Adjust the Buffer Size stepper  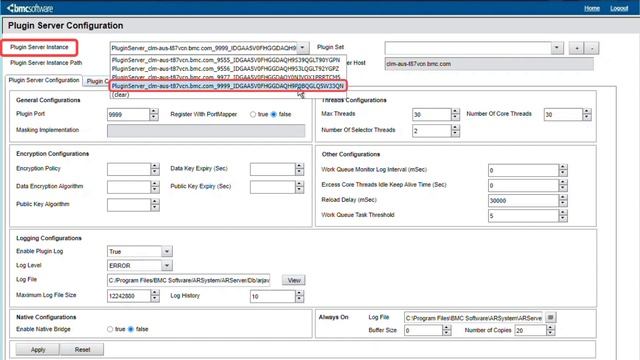(x=447, y=330)
